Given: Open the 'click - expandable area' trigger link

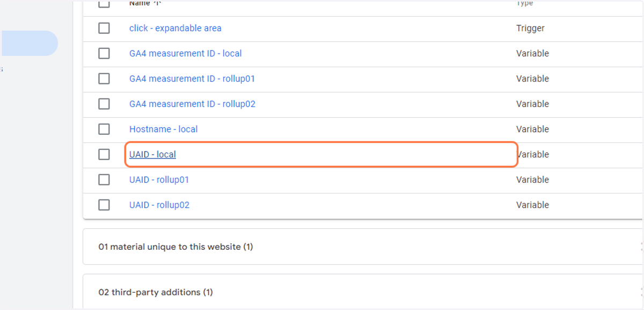Looking at the screenshot, I should pyautogui.click(x=175, y=28).
